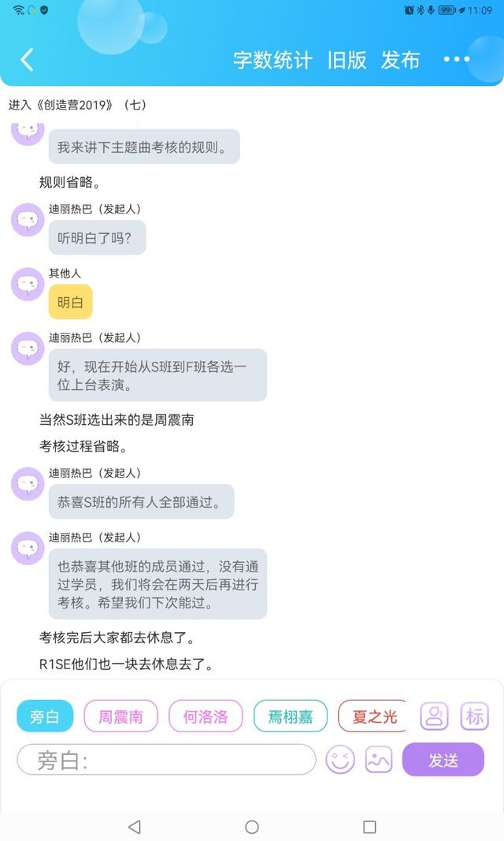Tap the yellow 明白 message bubble
Screen dimensions: 504x841
70,302
